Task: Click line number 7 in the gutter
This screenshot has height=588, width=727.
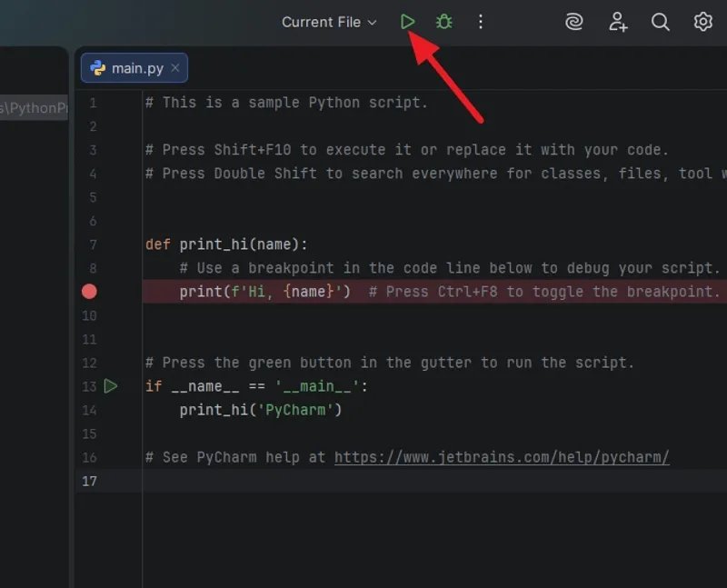Action: (x=94, y=244)
